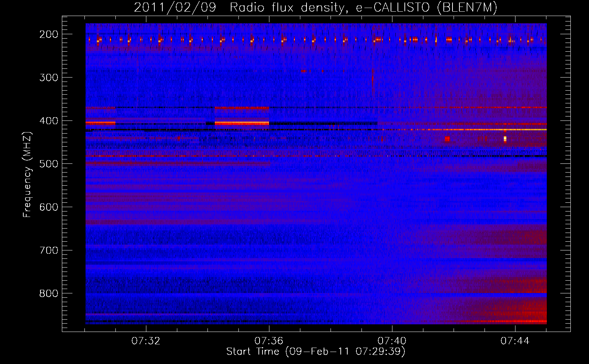Click the 300 frequency tick label

48,78
